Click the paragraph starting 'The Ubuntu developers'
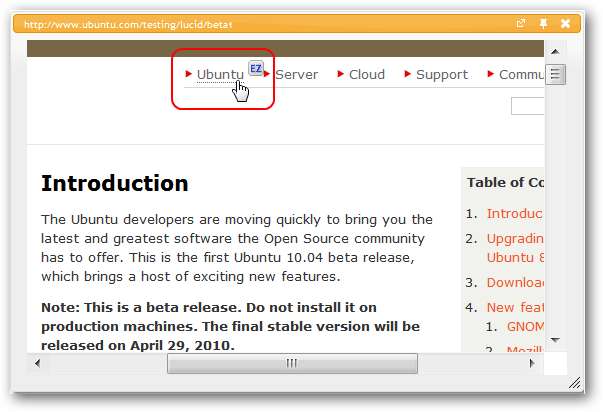Screen dimensions: 603x412 pos(237,248)
